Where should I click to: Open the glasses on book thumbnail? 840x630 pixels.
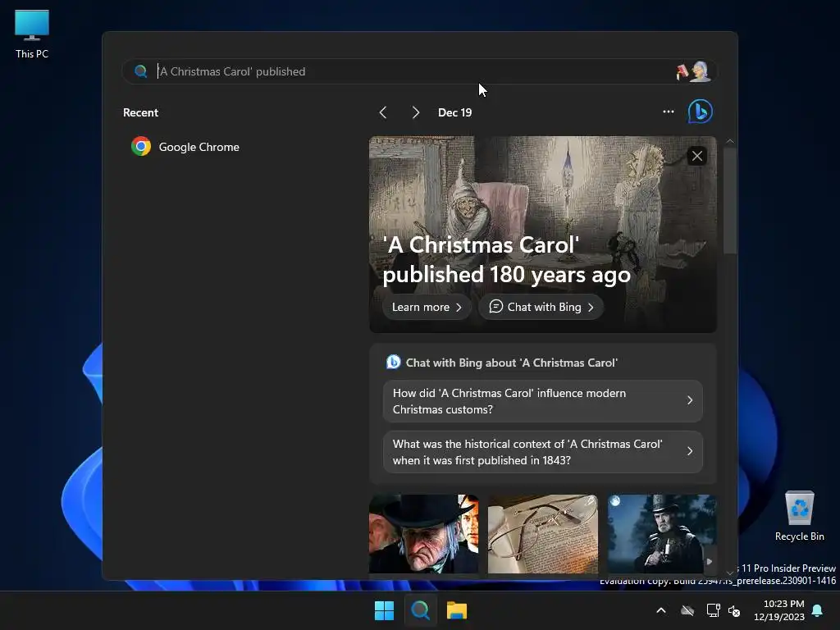(543, 534)
